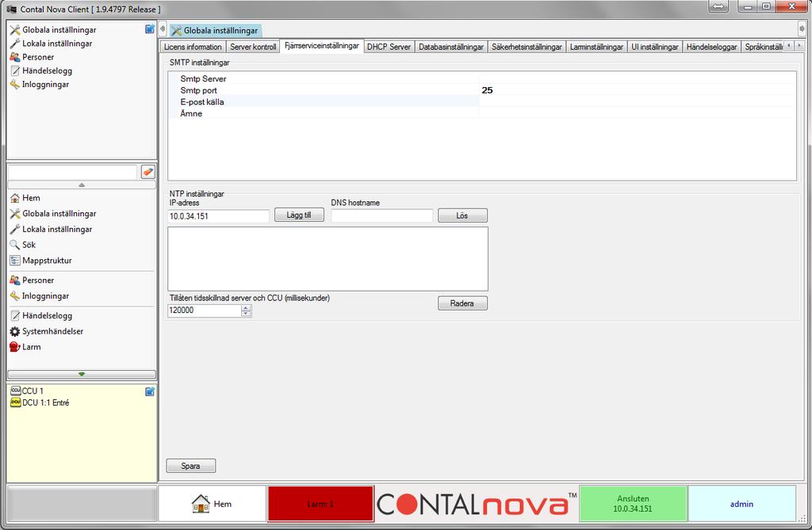Image resolution: width=812 pixels, height=530 pixels.
Task: Click the red Larm: 1 status button
Action: tap(320, 504)
